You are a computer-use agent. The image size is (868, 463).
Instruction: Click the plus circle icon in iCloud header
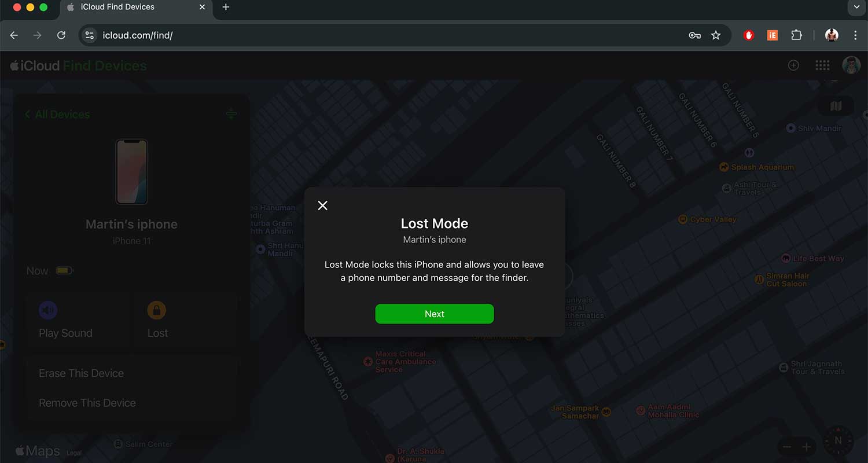point(793,65)
